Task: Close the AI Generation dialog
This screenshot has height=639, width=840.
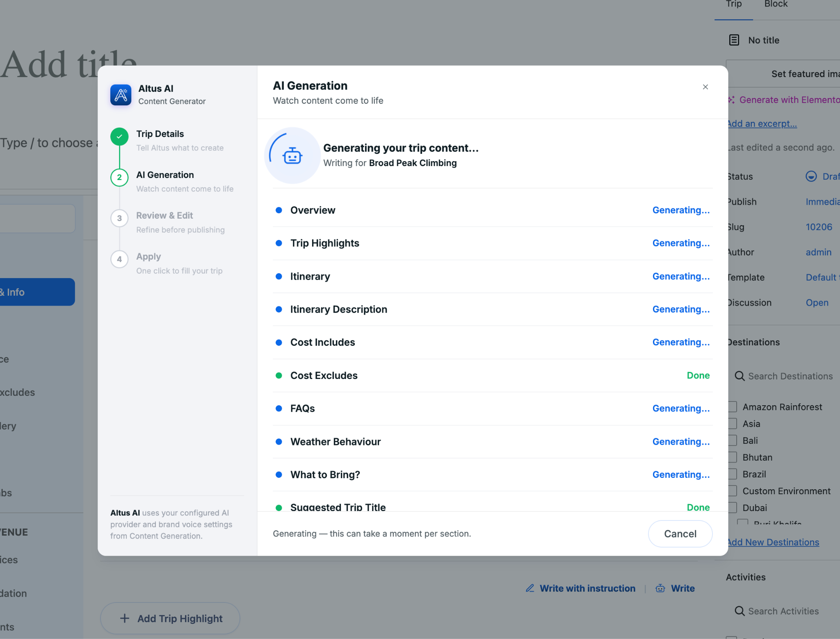Action: tap(705, 87)
